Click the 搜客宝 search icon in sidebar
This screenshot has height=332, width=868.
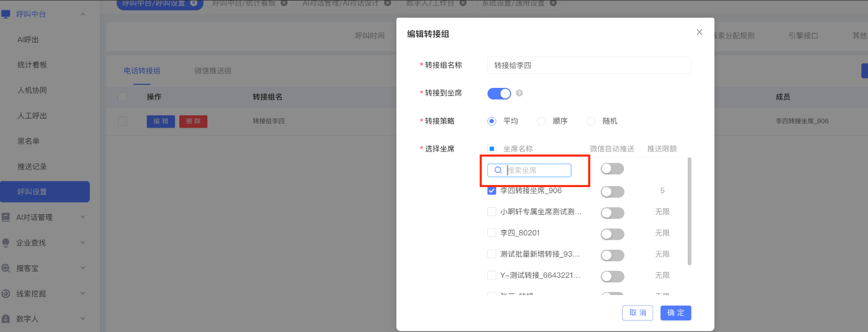click(x=6, y=268)
